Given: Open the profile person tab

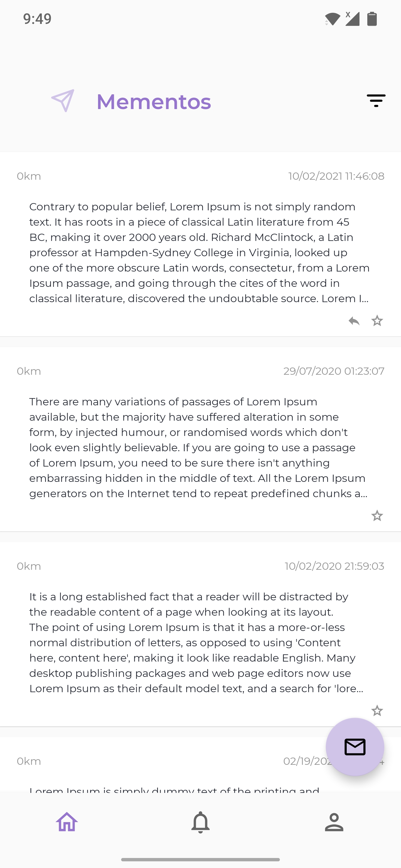Looking at the screenshot, I should (334, 822).
